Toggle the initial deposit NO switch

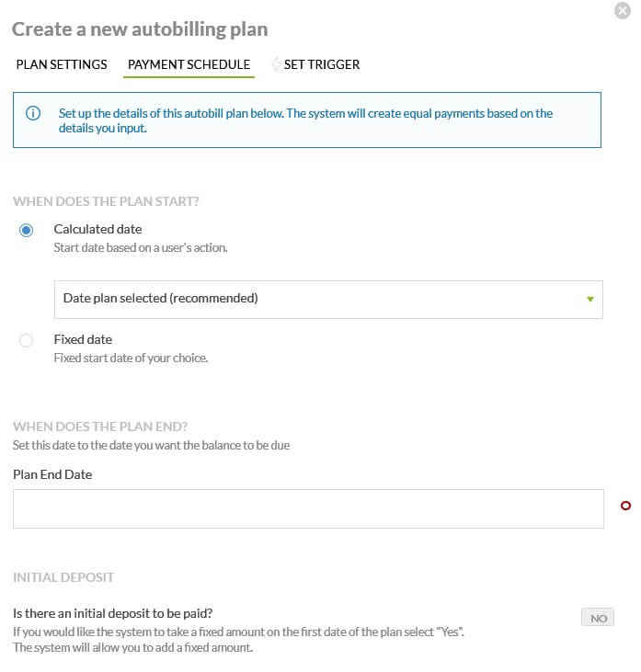click(x=598, y=618)
